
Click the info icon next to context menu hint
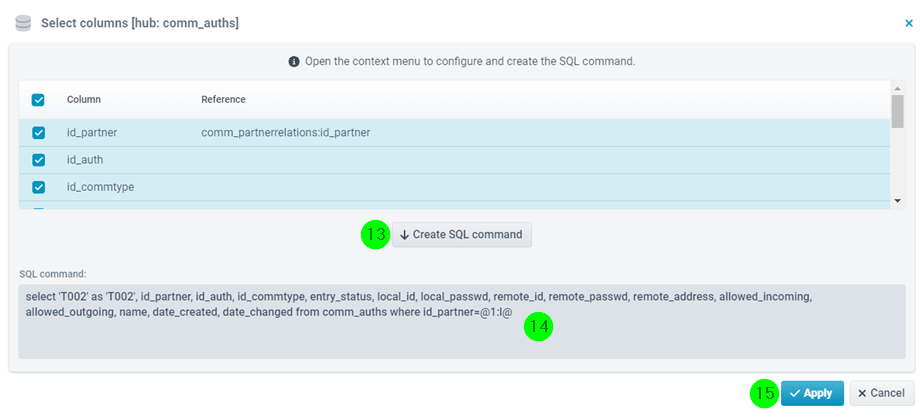point(294,61)
